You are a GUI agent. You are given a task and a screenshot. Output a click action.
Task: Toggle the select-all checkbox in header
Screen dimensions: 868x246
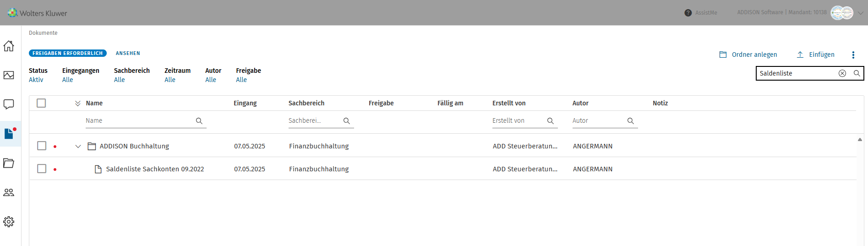(x=41, y=103)
